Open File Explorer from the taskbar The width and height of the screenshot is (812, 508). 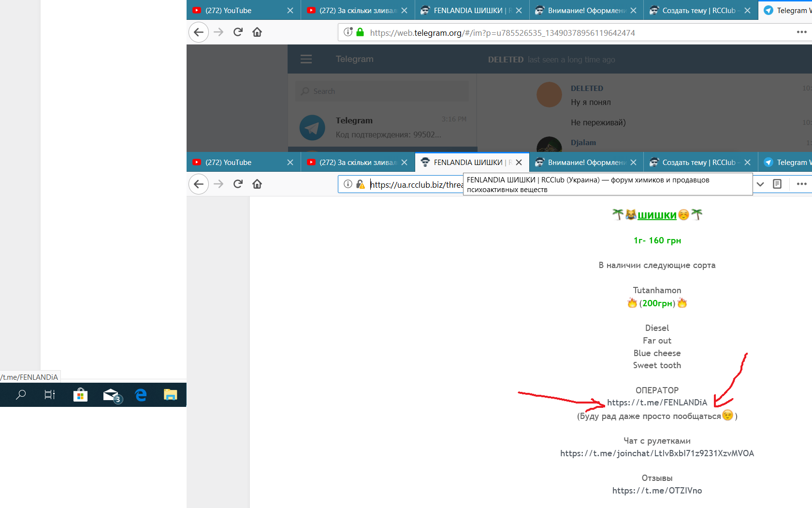(170, 395)
